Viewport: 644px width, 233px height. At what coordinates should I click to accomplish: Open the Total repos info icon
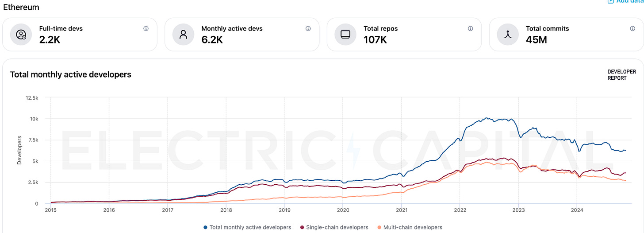click(470, 28)
